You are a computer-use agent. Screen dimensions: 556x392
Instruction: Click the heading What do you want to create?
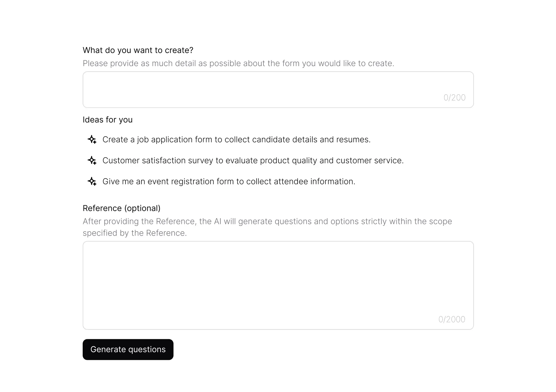click(138, 50)
